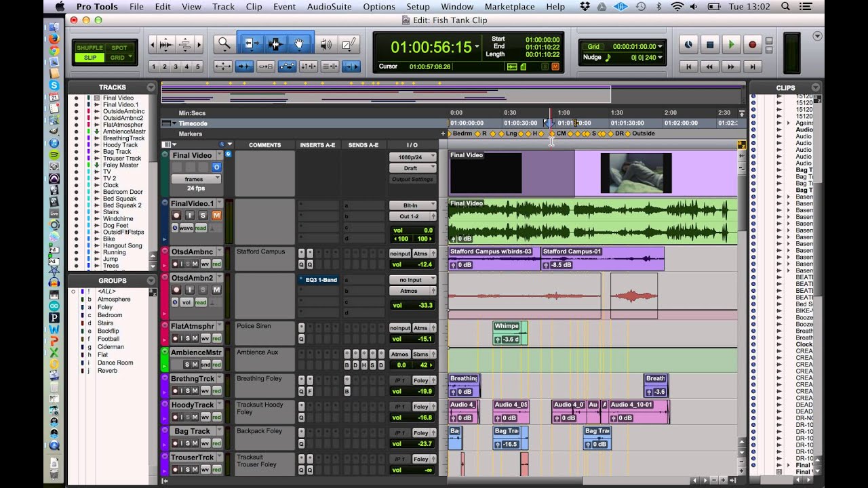868x488 pixels.
Task: Mute the BrethngTrck track
Action: 195,391
